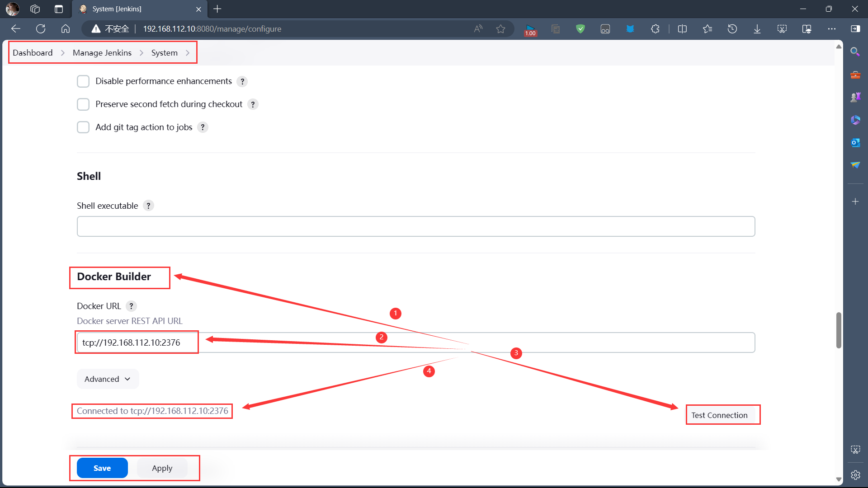Image resolution: width=868 pixels, height=488 pixels.
Task: Check Disable performance enhancements
Action: [x=83, y=81]
